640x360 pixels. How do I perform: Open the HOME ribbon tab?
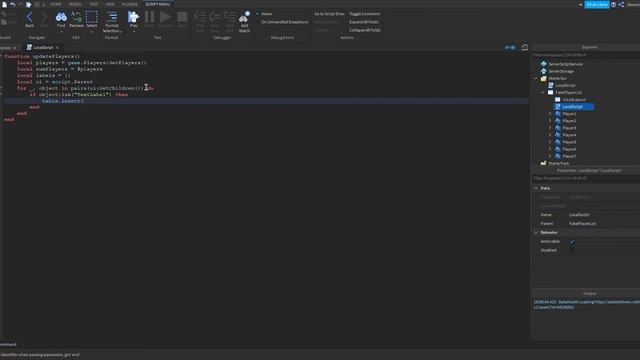[x=56, y=4]
